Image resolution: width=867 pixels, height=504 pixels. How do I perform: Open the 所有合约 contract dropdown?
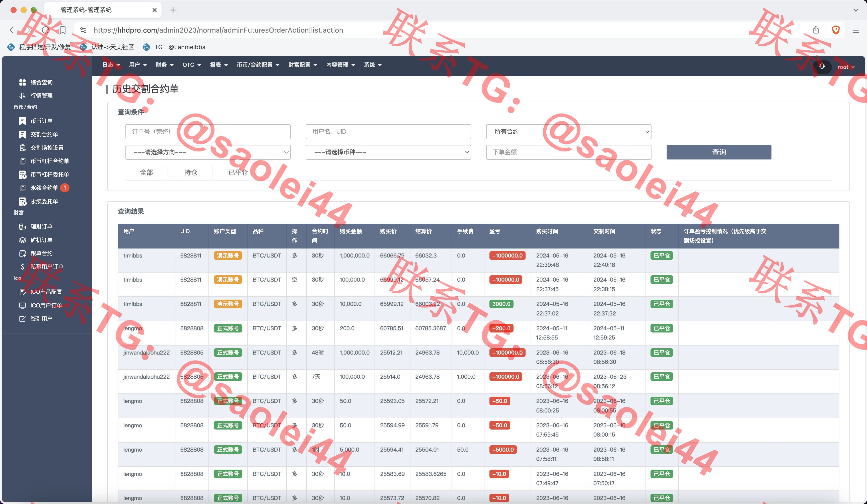click(568, 132)
